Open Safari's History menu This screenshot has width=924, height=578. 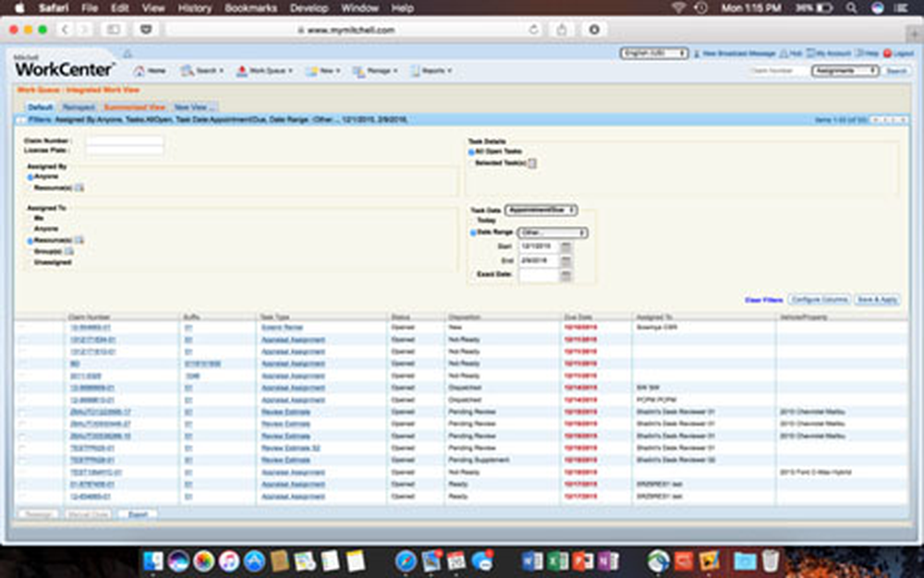(194, 8)
